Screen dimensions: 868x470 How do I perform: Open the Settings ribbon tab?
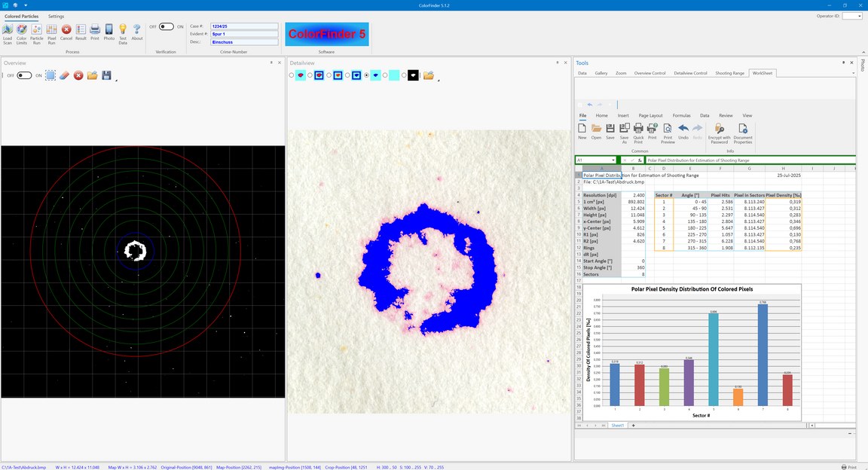[56, 17]
